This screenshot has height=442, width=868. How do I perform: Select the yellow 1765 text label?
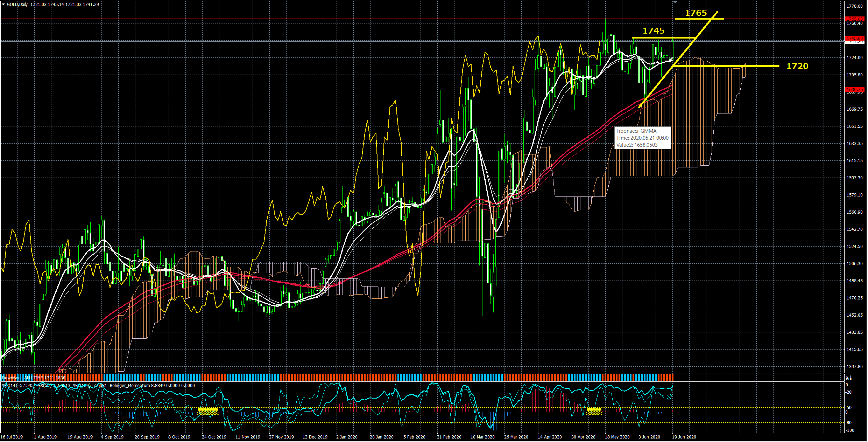[696, 13]
